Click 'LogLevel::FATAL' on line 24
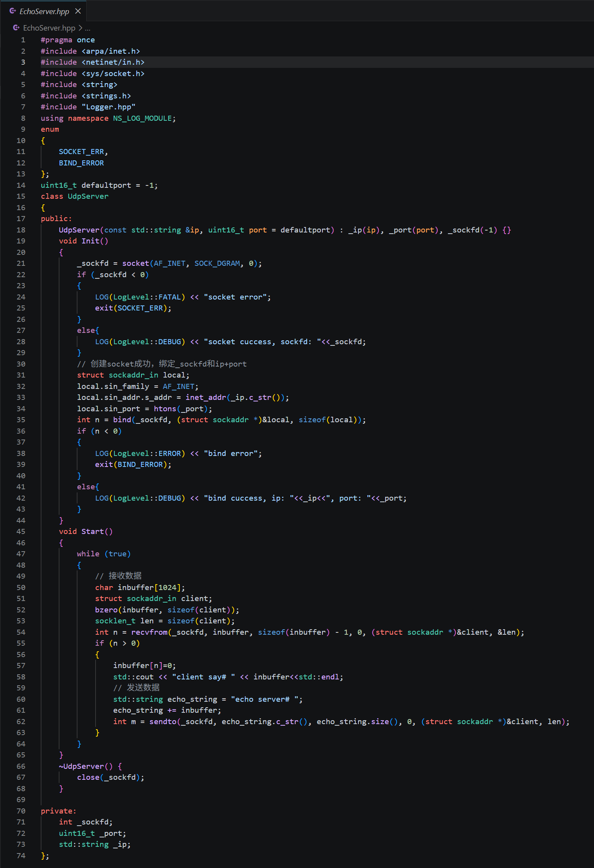Image resolution: width=594 pixels, height=868 pixels. click(x=147, y=297)
